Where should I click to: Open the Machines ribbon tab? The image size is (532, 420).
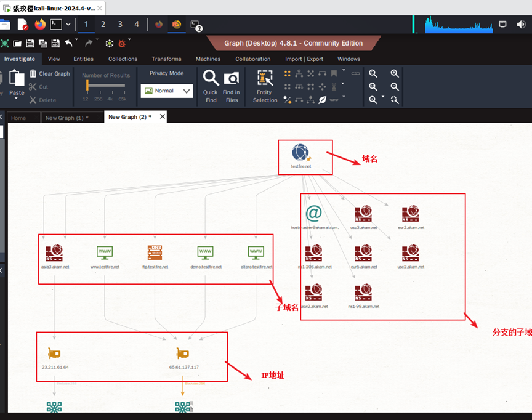[208, 59]
